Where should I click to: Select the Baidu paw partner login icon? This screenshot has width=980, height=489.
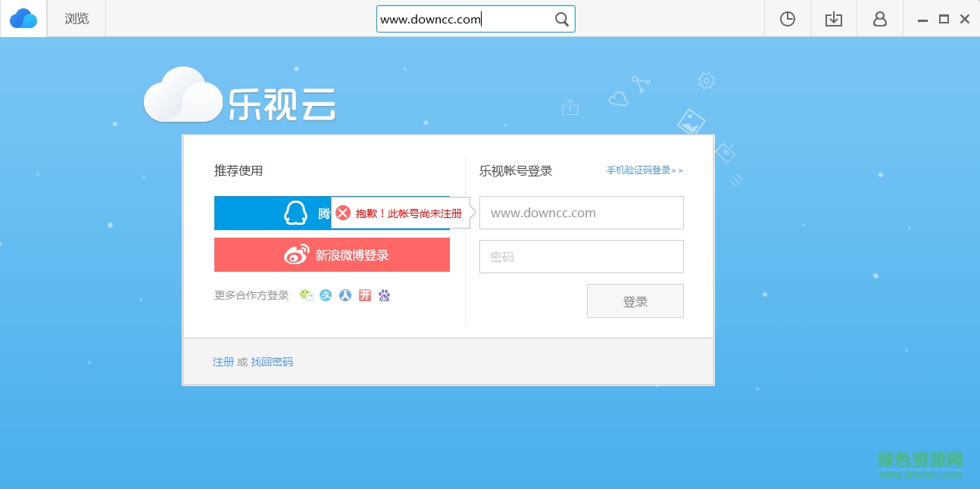click(384, 294)
